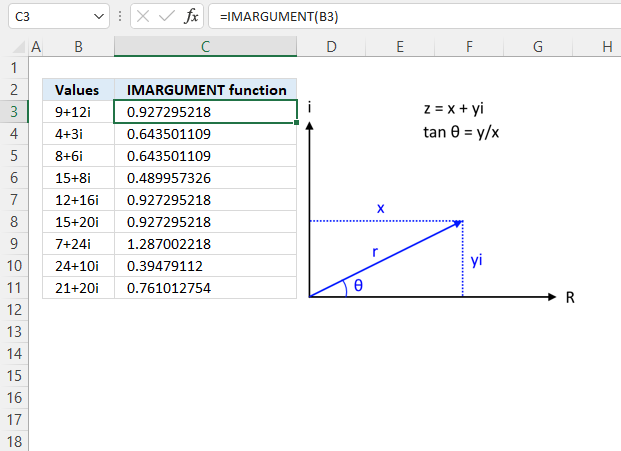Click the blue 'yi' label in diagram
The image size is (621, 451).
coord(476,261)
